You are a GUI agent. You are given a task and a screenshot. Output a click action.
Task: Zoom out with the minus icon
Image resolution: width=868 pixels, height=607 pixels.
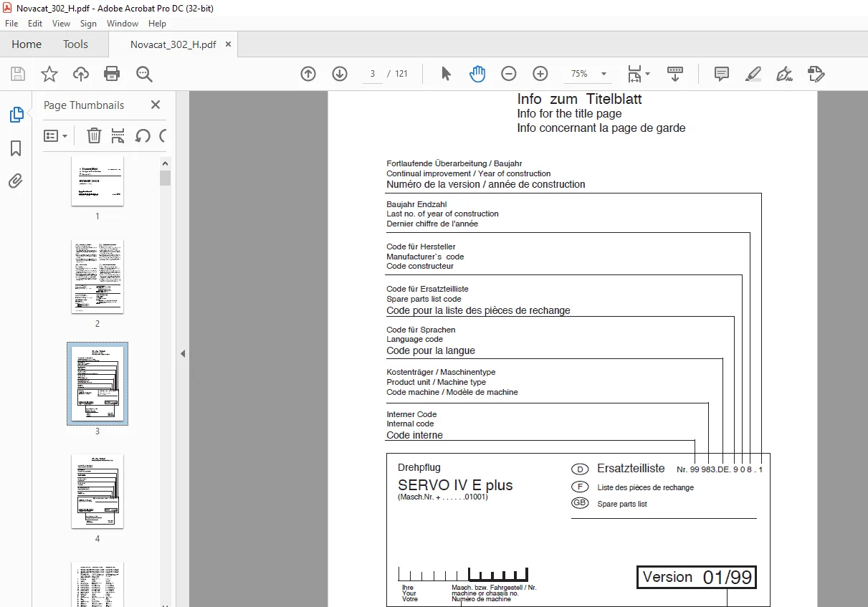click(x=508, y=74)
